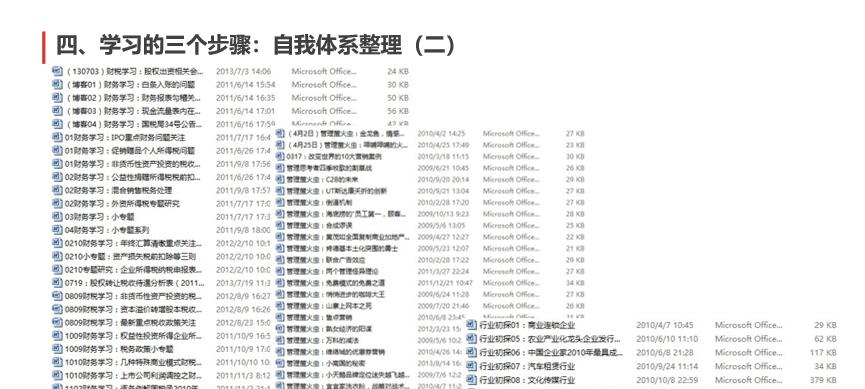
Task: Click Word icon of 03财务学习：小专题
Action: [57, 216]
